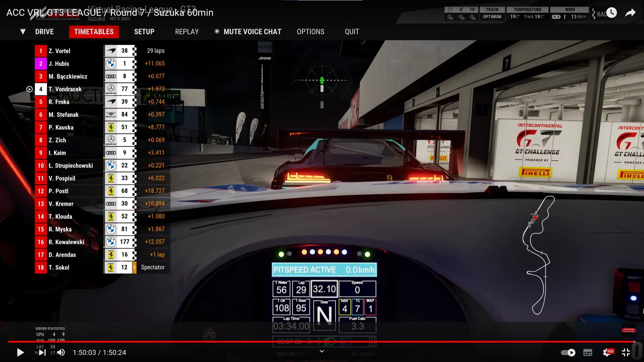The image size is (644, 362).
Task: Click the BMW logo of car 22
Action: pos(111,166)
